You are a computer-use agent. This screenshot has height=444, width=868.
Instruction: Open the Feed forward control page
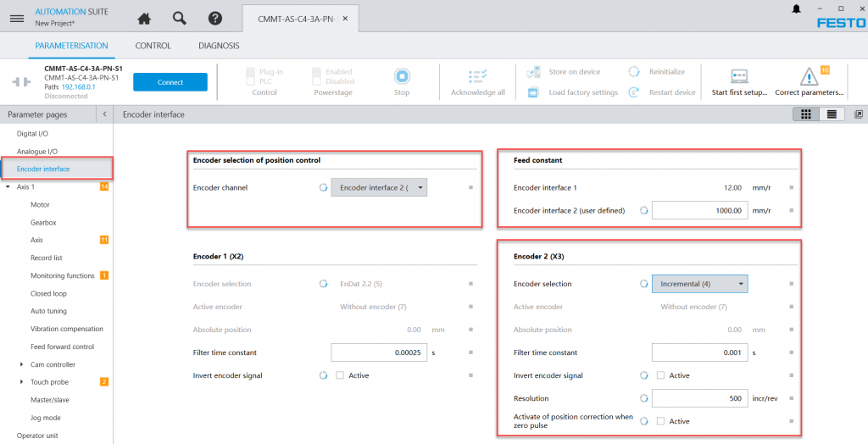pos(62,347)
